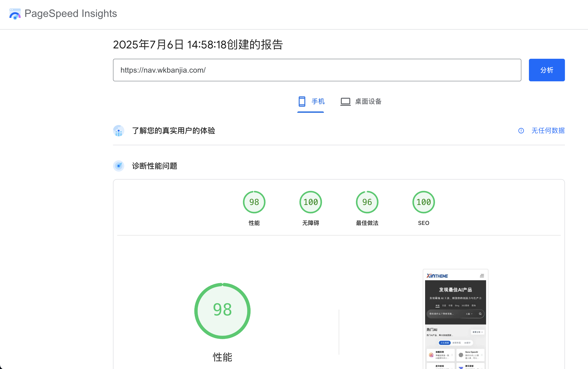Click the 分析 button to re-run analysis

(547, 70)
